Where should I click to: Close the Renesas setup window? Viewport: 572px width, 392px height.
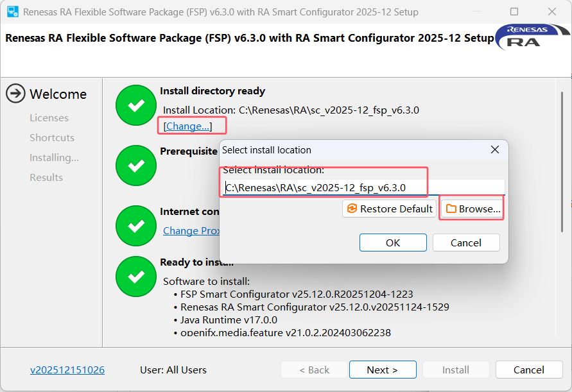552,12
